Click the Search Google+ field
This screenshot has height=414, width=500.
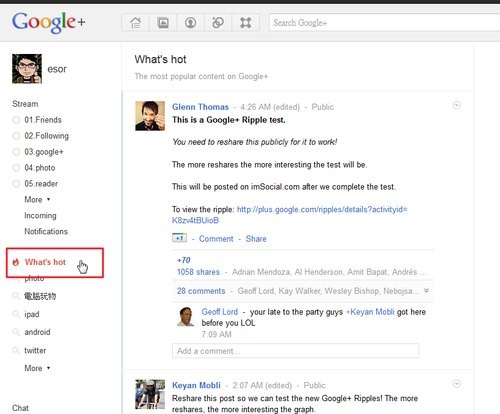(384, 23)
